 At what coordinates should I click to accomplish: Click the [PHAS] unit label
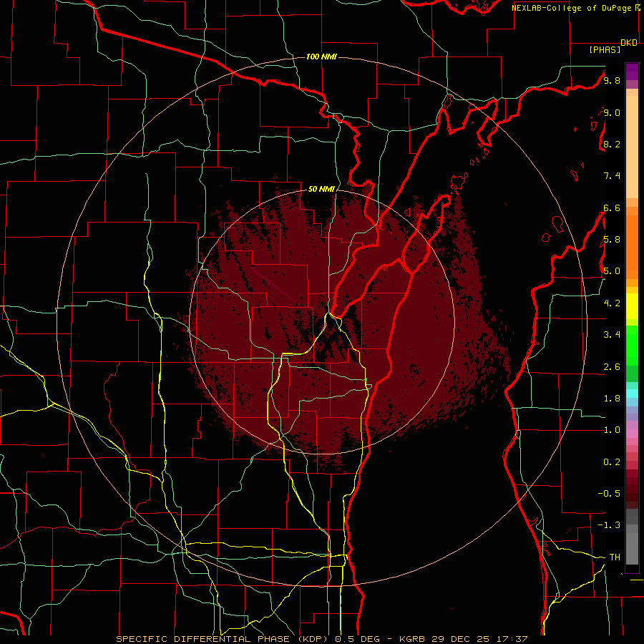pos(605,49)
